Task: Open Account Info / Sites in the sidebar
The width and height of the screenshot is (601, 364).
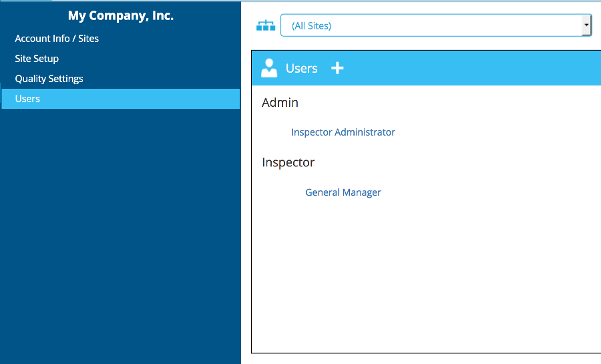Action: [57, 39]
